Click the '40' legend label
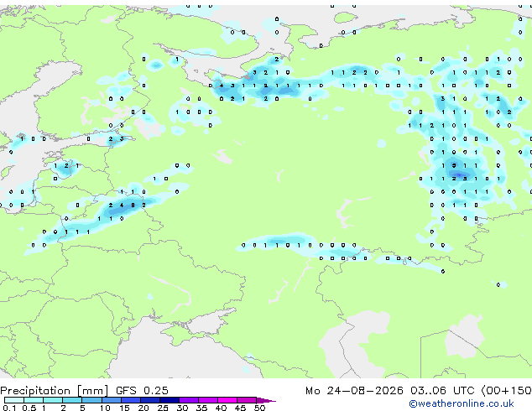532x411 pixels. pos(221,408)
